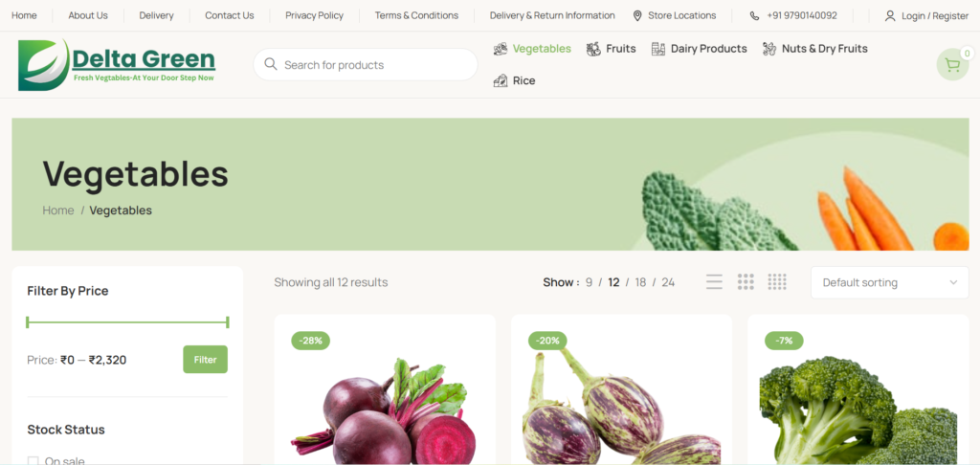
Task: Open the shopping cart icon
Action: (x=952, y=64)
